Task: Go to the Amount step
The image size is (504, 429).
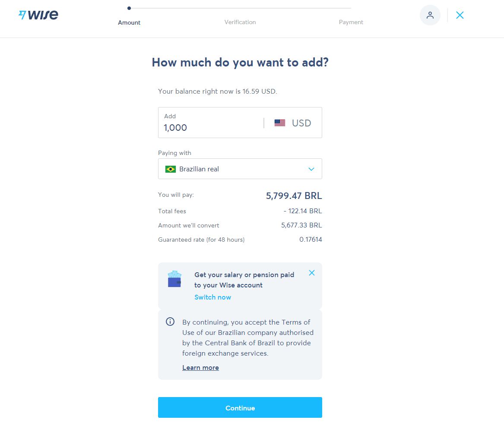Action: pos(129,22)
